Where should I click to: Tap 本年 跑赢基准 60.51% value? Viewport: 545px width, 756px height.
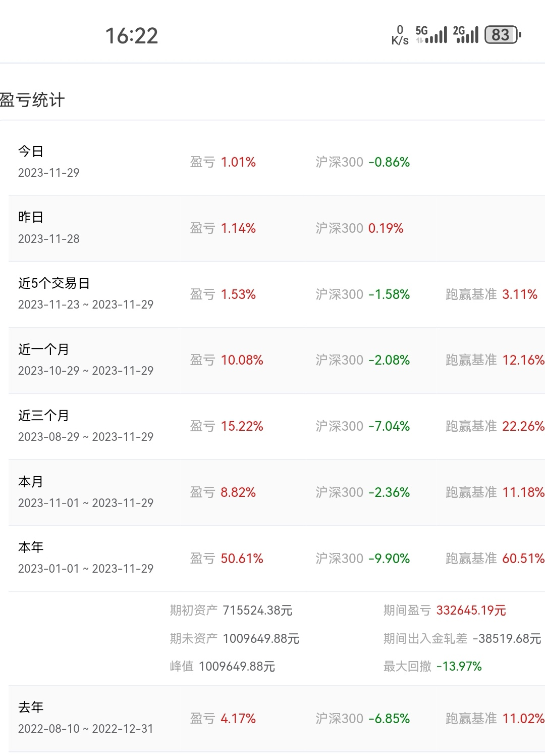[x=523, y=559]
